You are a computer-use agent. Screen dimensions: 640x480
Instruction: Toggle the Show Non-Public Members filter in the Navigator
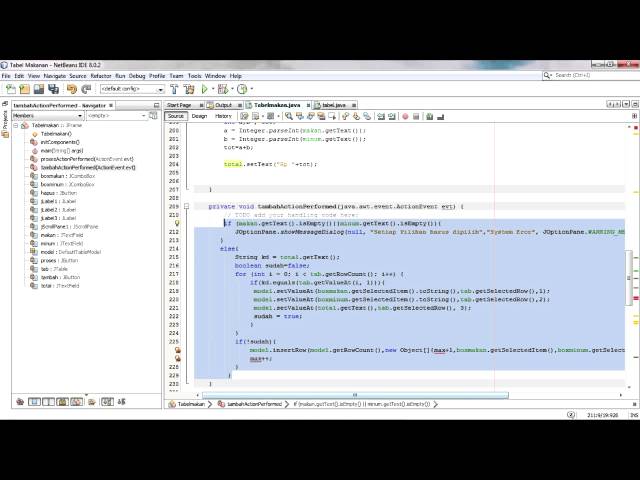point(62,402)
